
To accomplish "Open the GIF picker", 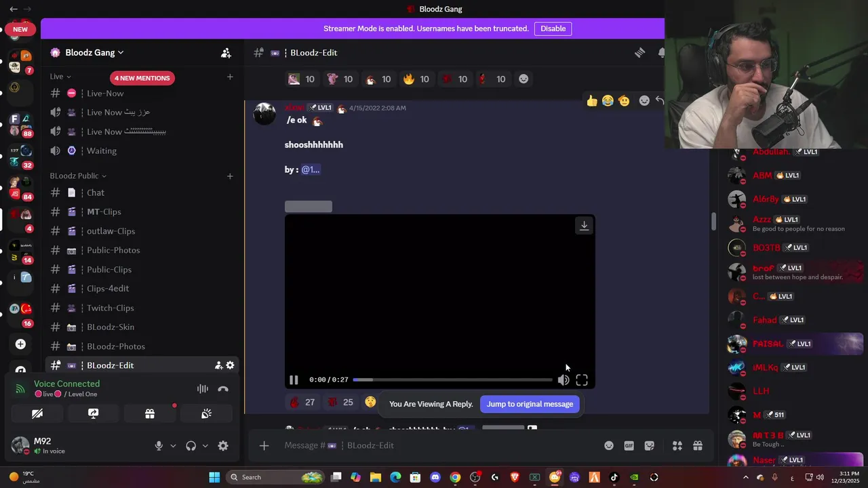I will pyautogui.click(x=629, y=445).
